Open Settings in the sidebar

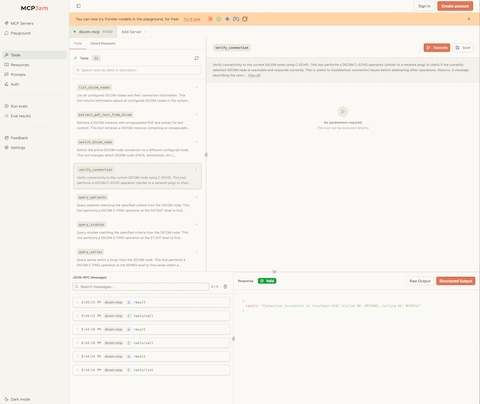coord(15,147)
